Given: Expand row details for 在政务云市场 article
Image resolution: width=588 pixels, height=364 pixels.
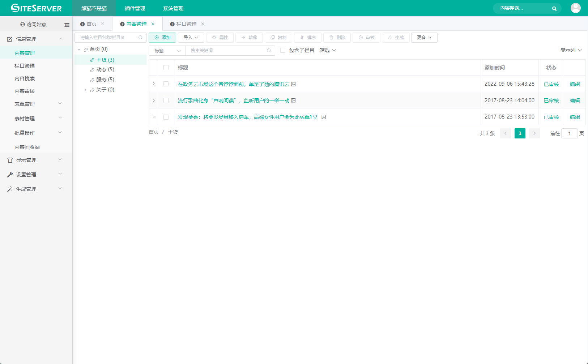Looking at the screenshot, I should pyautogui.click(x=154, y=84).
